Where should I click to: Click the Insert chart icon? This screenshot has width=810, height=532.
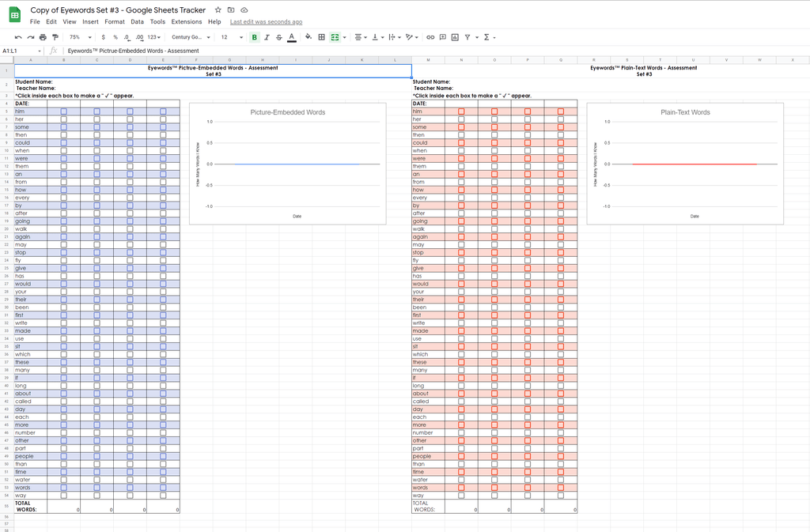pos(455,37)
